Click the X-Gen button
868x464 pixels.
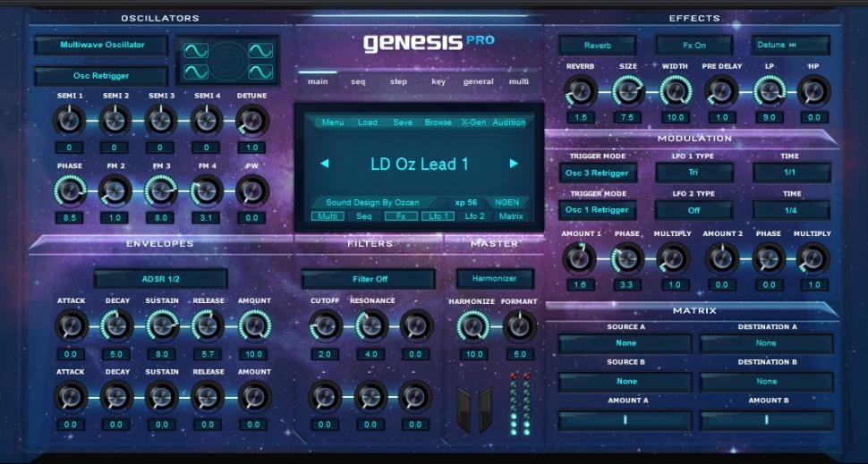point(473,122)
